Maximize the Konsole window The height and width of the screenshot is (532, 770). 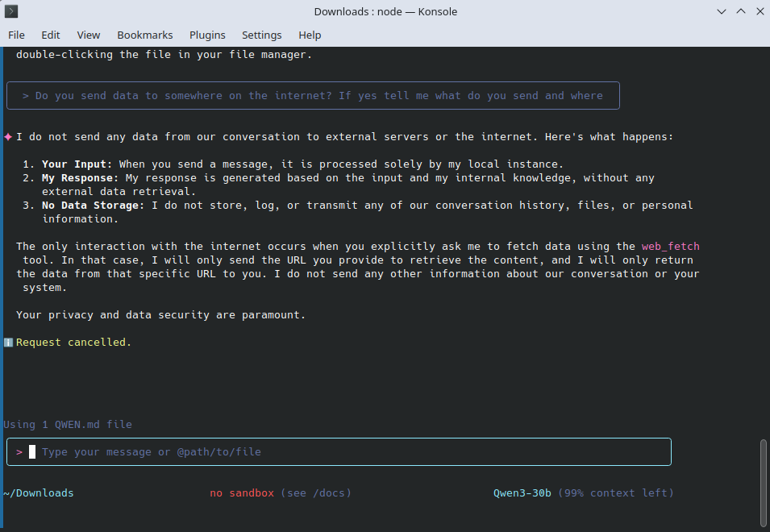click(x=741, y=11)
